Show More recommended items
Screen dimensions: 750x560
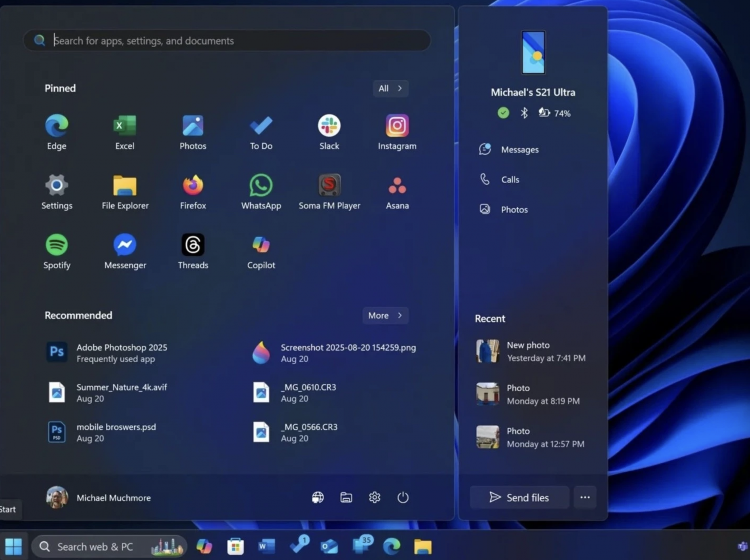tap(385, 316)
